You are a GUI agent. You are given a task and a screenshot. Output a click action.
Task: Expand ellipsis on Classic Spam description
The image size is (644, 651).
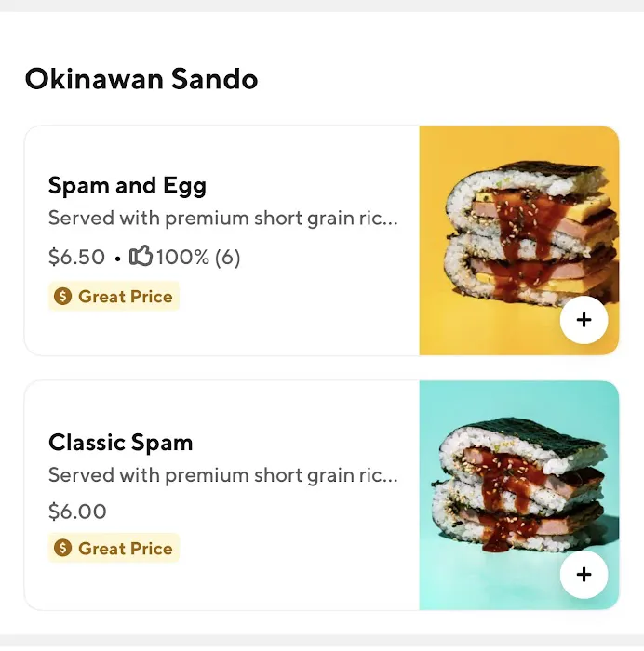[391, 476]
